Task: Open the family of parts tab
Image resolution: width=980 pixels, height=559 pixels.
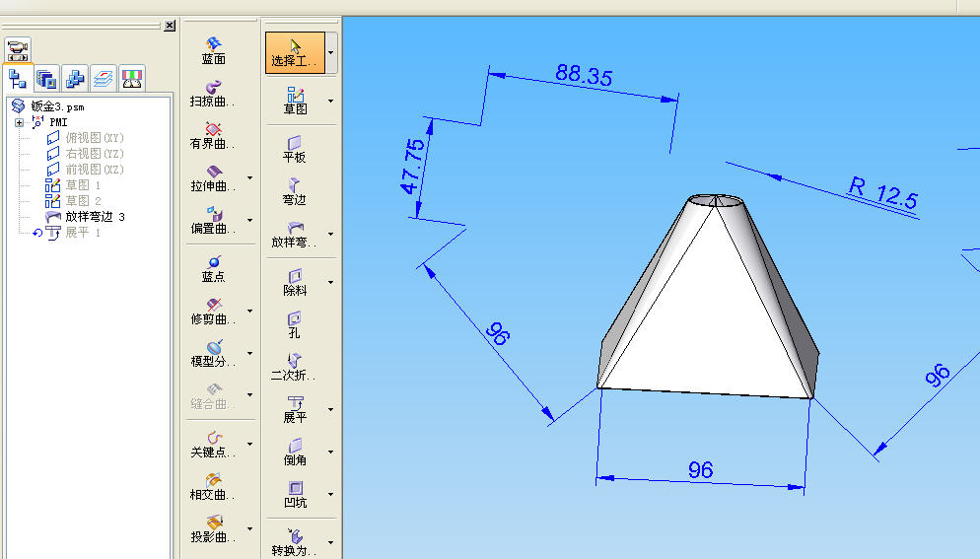Action: coord(75,79)
